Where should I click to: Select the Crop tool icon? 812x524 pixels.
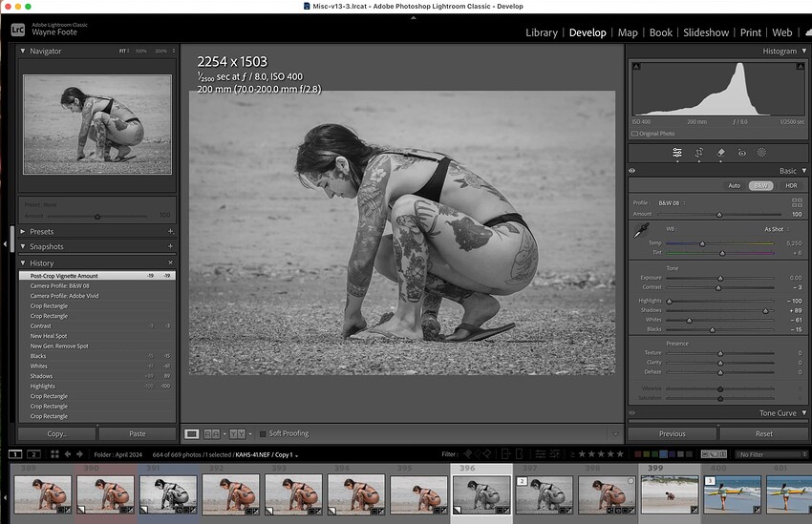699,152
